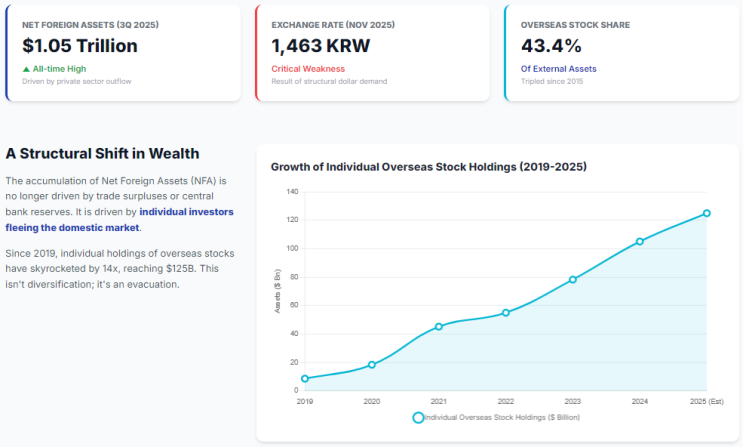Select the 2025 (Est) data point
743x447 pixels.
(x=707, y=213)
